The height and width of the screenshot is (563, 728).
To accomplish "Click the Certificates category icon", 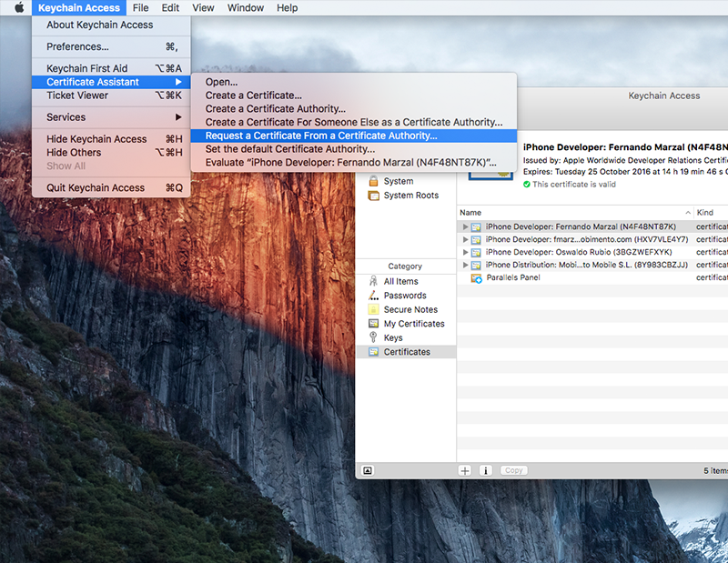I will [373, 352].
